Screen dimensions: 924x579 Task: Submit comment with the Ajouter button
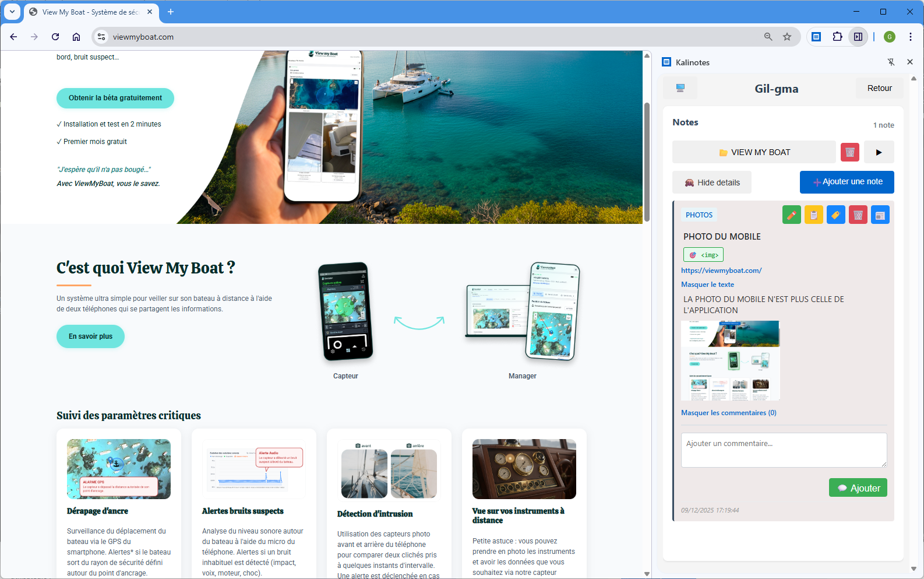tap(858, 488)
